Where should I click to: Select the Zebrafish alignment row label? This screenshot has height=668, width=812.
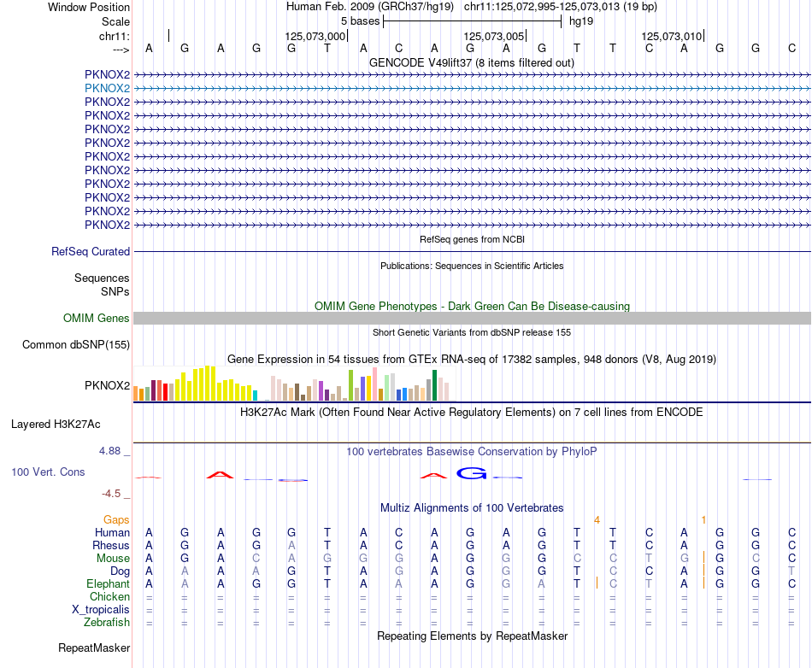pyautogui.click(x=107, y=623)
